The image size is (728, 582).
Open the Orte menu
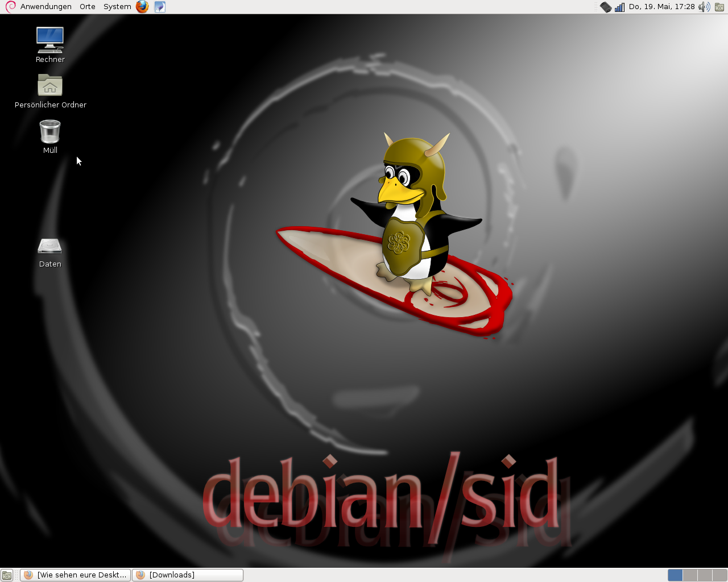88,7
